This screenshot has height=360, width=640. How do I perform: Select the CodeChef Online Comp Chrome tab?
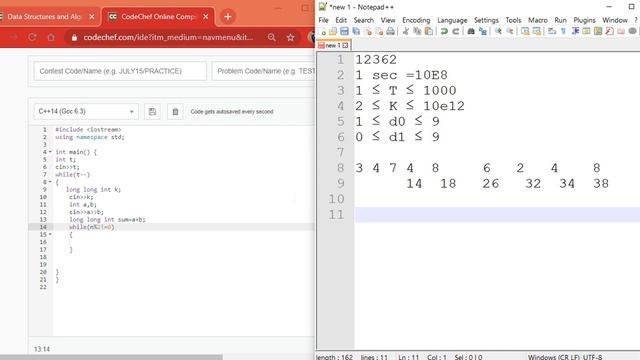tap(158, 17)
